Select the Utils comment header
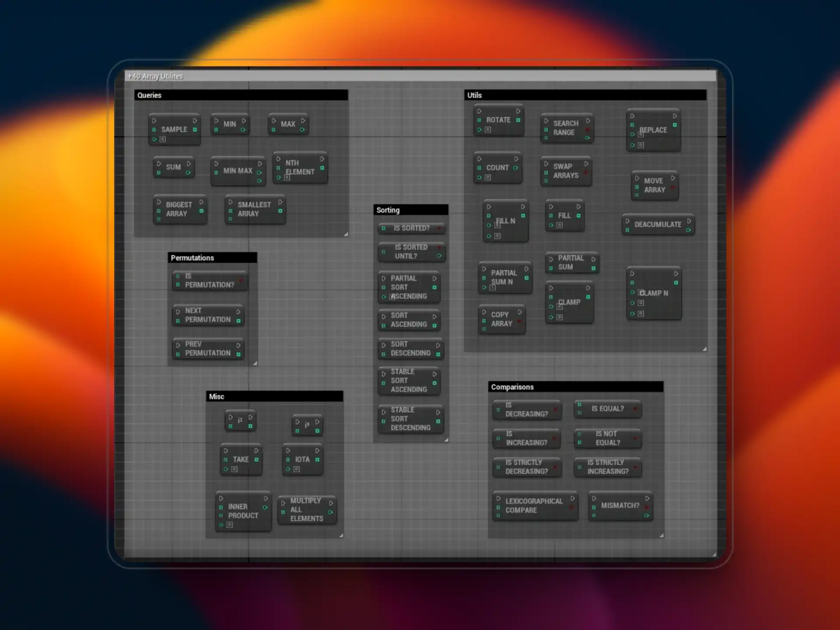This screenshot has height=630, width=840. click(x=585, y=95)
